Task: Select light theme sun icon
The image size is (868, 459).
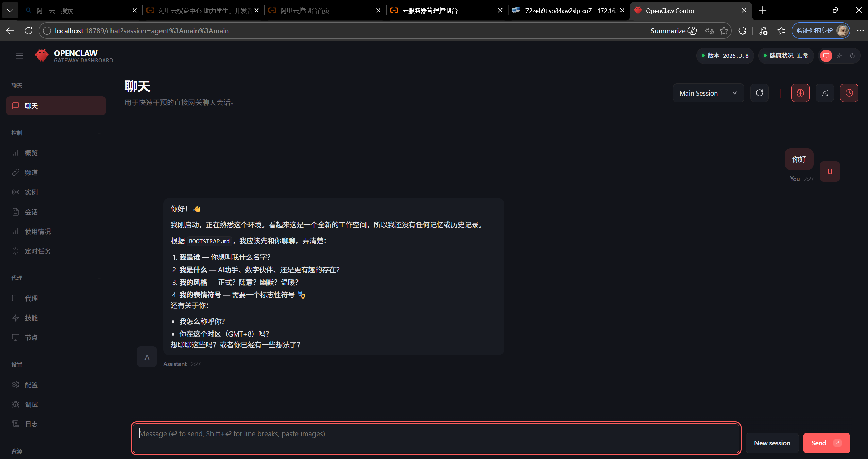Action: (839, 56)
